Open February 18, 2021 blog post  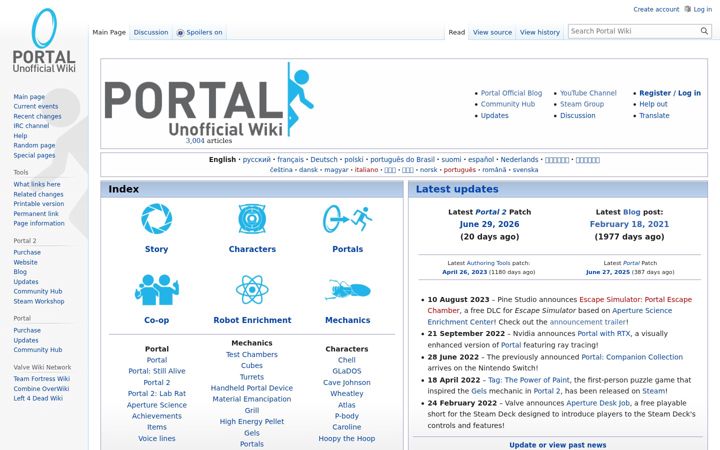click(629, 224)
